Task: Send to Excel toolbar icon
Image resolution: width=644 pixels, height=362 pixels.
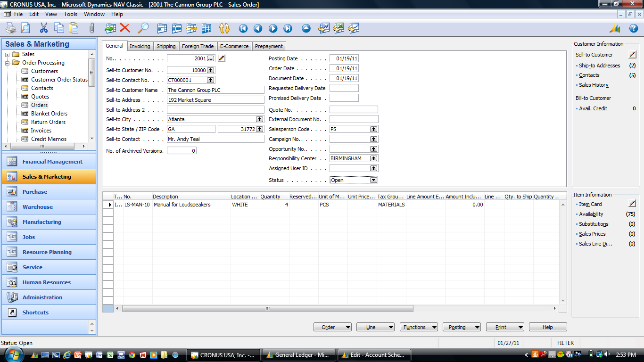Action: click(339, 28)
